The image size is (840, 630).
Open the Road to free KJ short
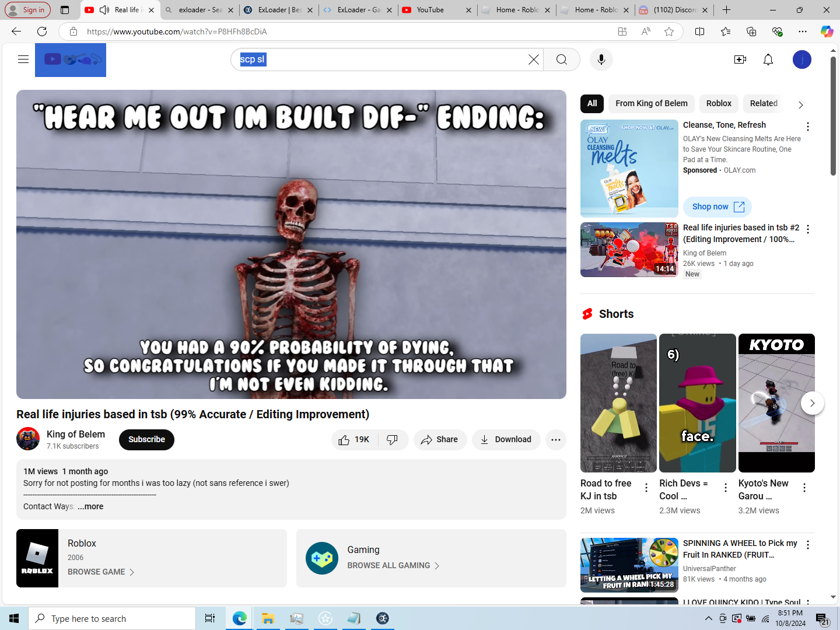pos(618,403)
